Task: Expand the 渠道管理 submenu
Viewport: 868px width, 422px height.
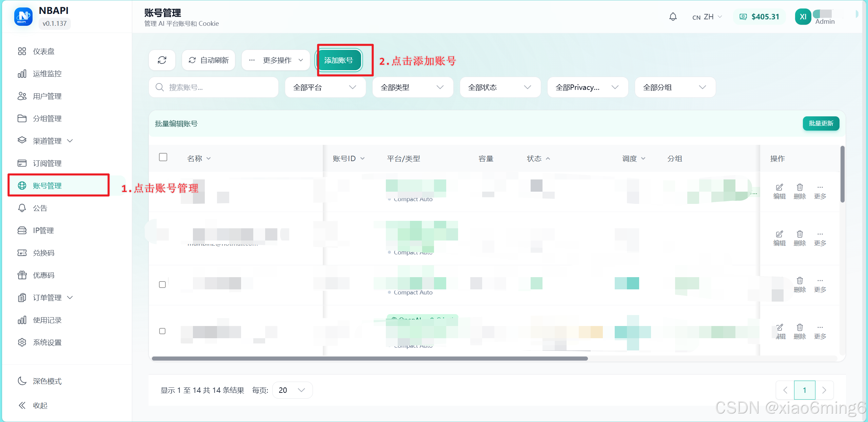Action: click(45, 141)
